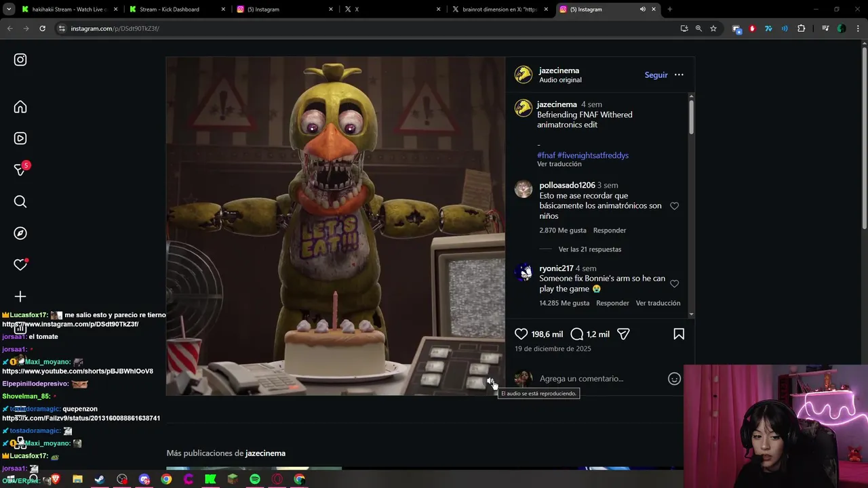
Task: Mute the active Instagram tab's audio icon
Action: pos(642,9)
